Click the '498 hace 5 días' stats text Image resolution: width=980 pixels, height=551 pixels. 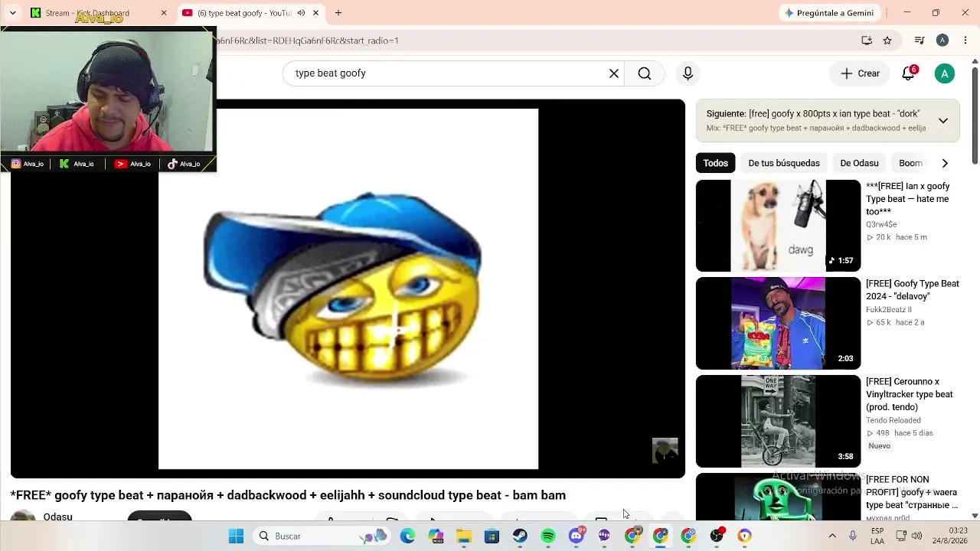point(900,433)
